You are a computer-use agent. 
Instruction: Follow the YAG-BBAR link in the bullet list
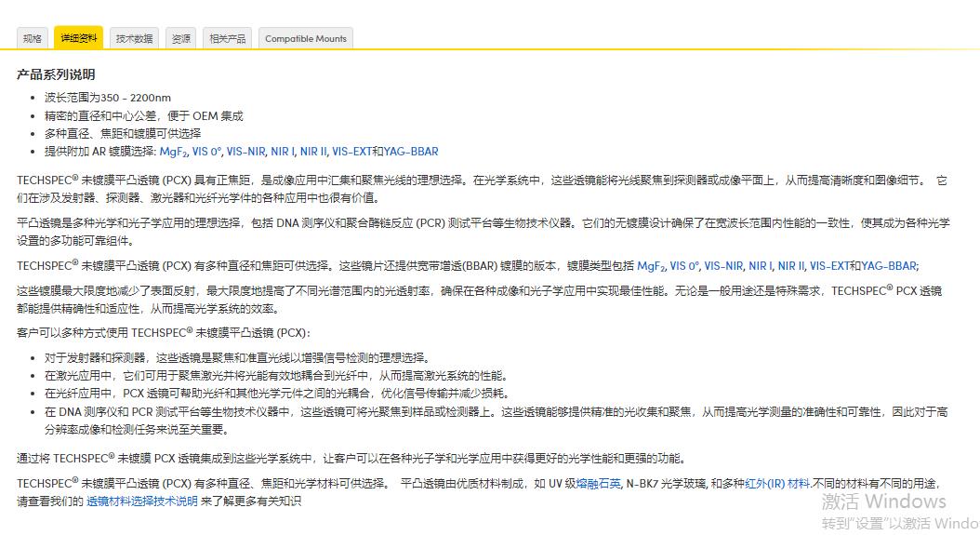pyautogui.click(x=411, y=152)
